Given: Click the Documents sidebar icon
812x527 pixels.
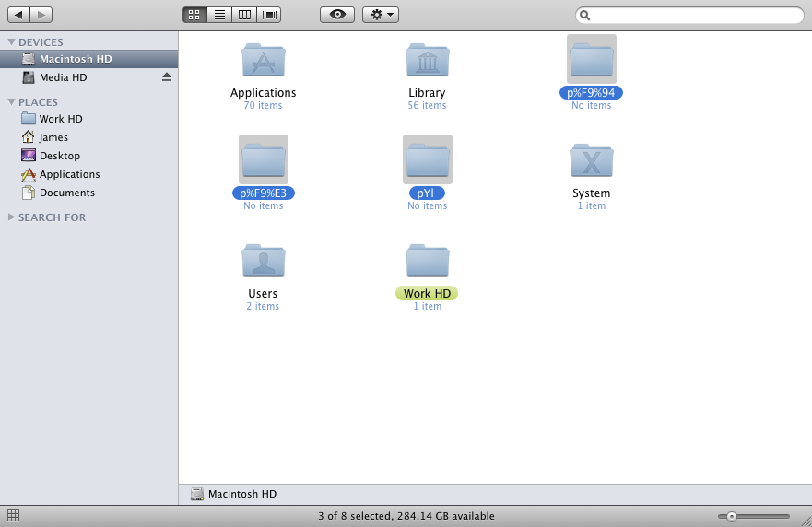Looking at the screenshot, I should pos(29,193).
